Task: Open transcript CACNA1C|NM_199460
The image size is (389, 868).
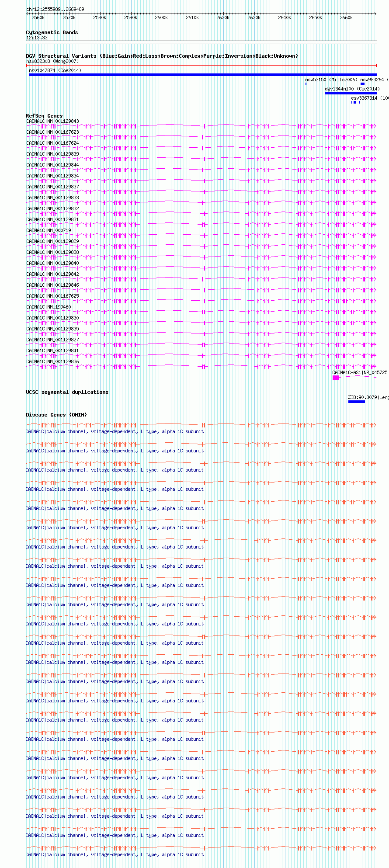Action: (49, 307)
